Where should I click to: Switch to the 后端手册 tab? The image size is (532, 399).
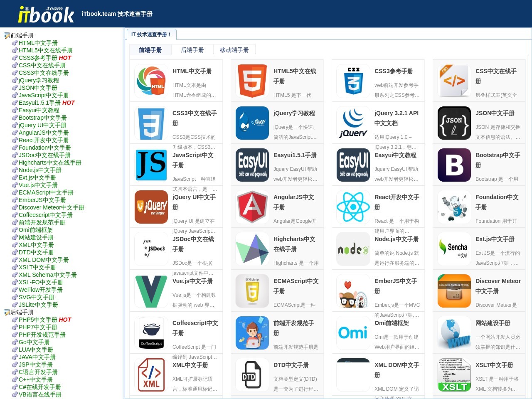click(192, 50)
